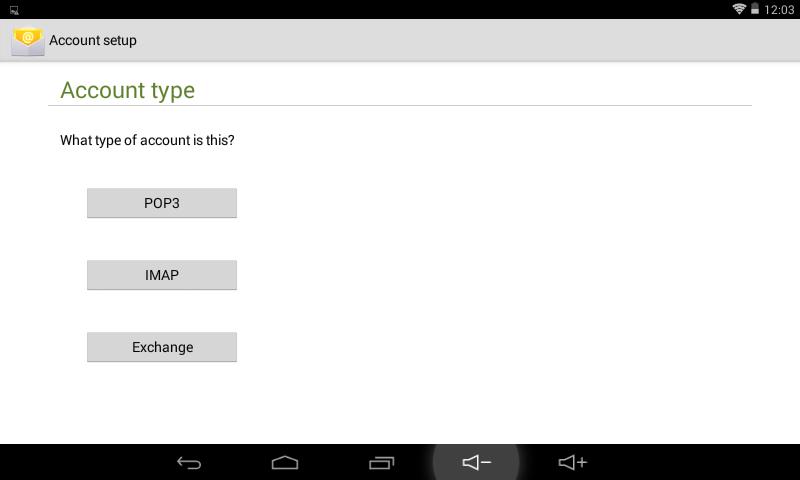Image resolution: width=800 pixels, height=480 pixels.
Task: Tap the Account type heading
Action: click(128, 91)
